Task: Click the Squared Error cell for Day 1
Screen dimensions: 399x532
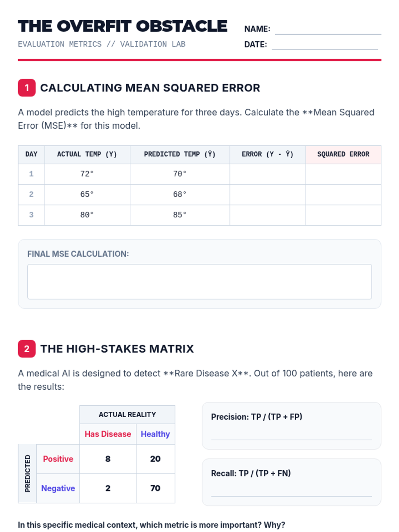Action: pyautogui.click(x=343, y=174)
